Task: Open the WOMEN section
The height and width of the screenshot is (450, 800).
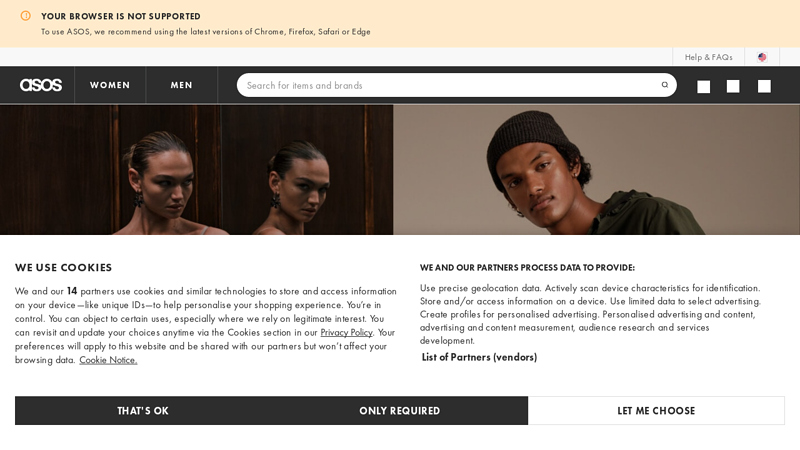Action: [110, 85]
